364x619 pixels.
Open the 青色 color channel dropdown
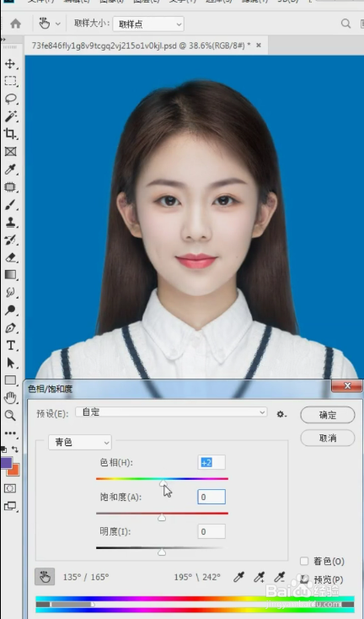pyautogui.click(x=80, y=442)
